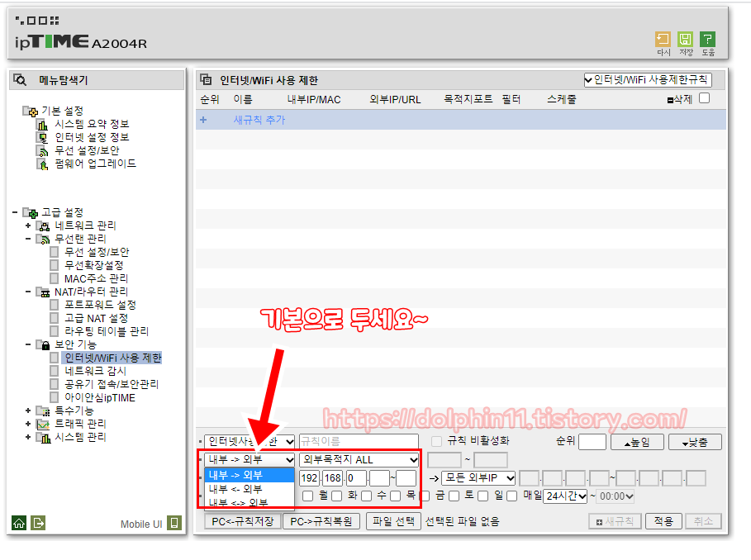The image size is (751, 560).
Task: Open the Mobile UI phone icon
Action: (x=174, y=524)
